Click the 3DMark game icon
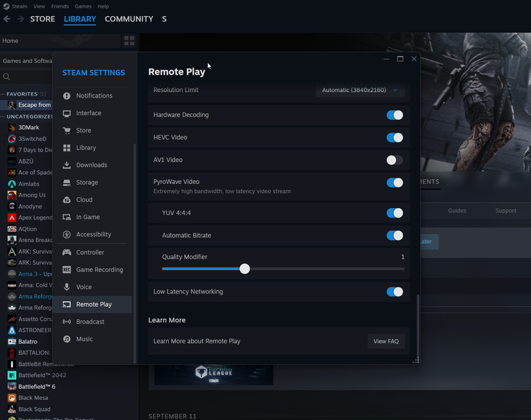The height and width of the screenshot is (420, 531). [12, 127]
